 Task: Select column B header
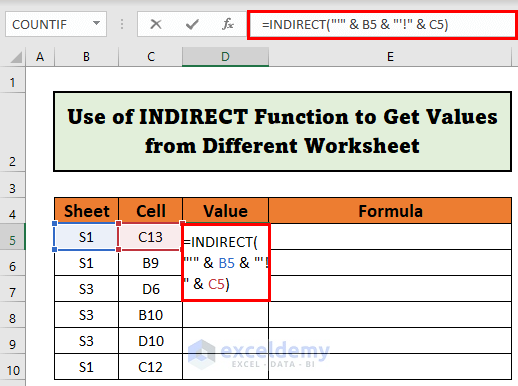coord(86,57)
